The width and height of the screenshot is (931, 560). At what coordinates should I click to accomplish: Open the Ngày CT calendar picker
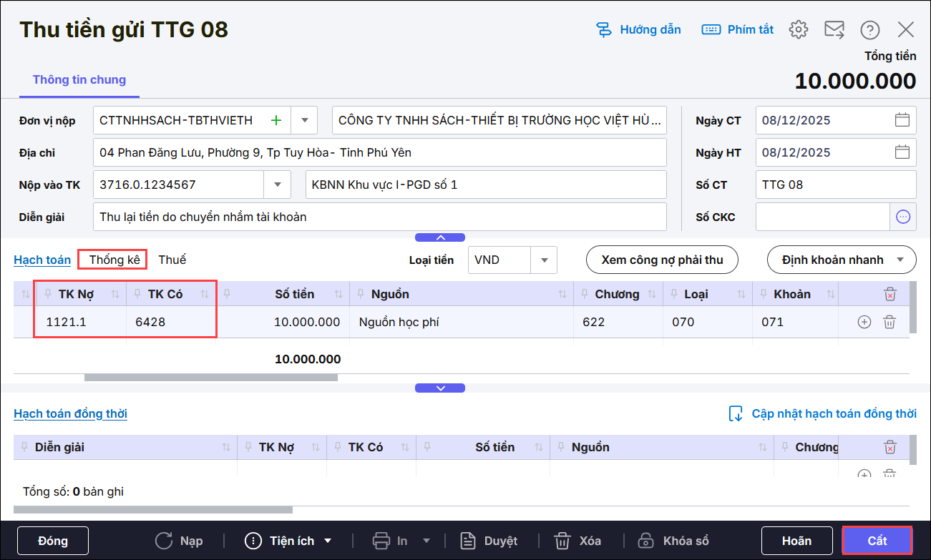click(902, 120)
